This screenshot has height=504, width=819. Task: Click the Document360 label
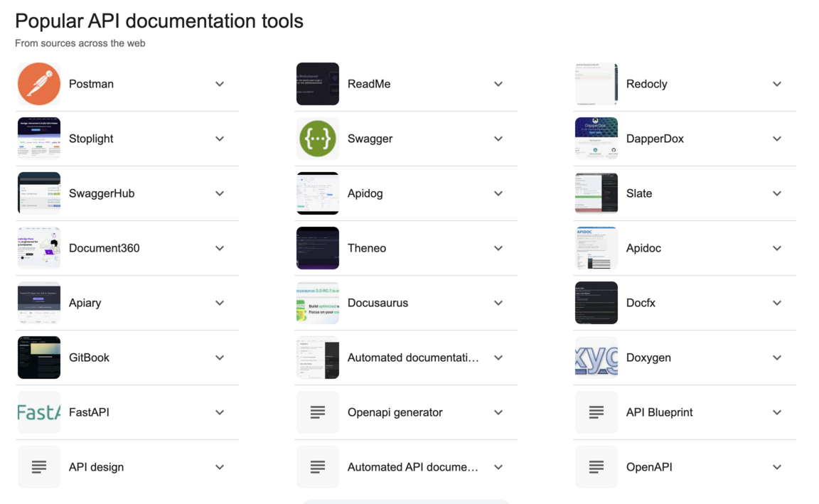coord(105,248)
